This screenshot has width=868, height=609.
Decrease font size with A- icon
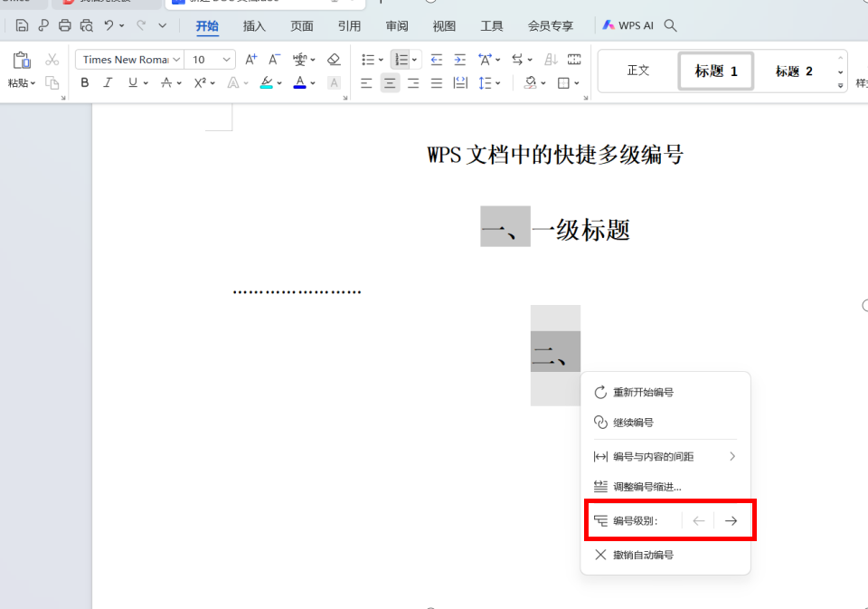[x=275, y=60]
